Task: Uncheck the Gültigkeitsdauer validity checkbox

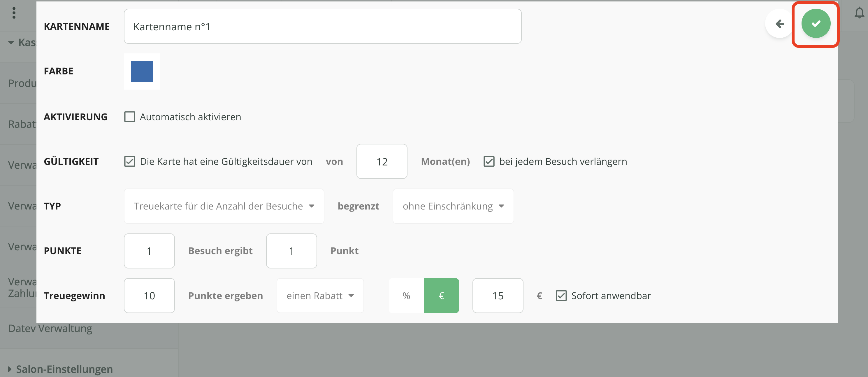Action: (x=130, y=162)
